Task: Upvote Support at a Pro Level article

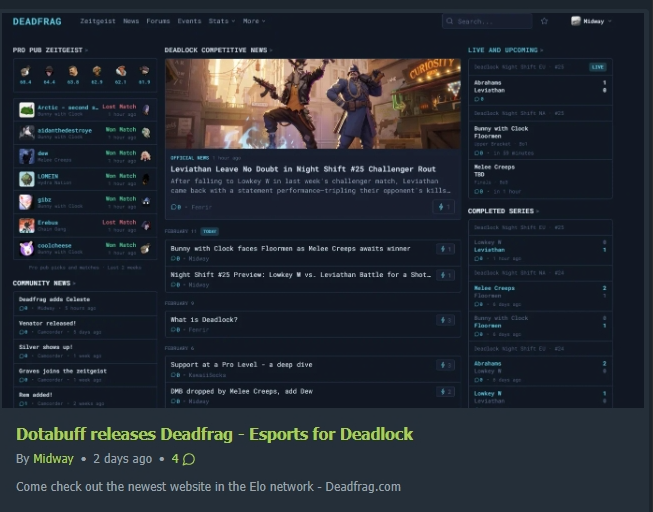Action: click(445, 365)
